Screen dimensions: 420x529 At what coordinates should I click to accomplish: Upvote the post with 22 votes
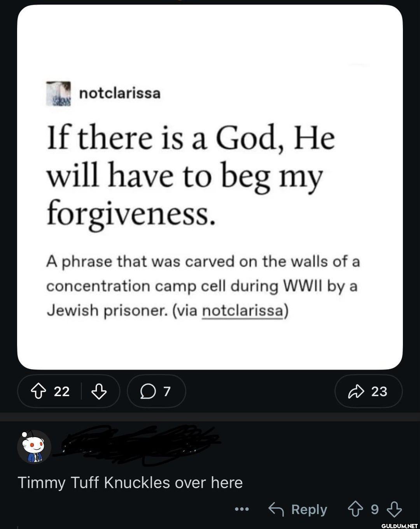pyautogui.click(x=39, y=391)
